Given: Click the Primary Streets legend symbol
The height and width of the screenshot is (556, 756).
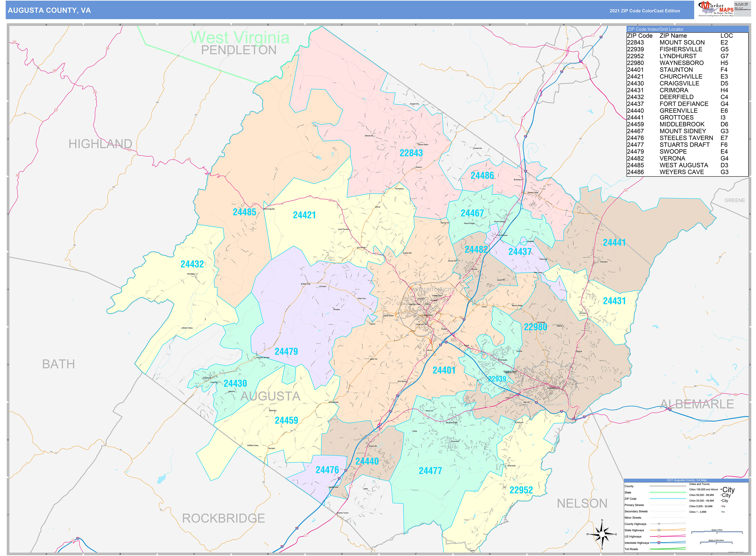Looking at the screenshot, I should 668,505.
